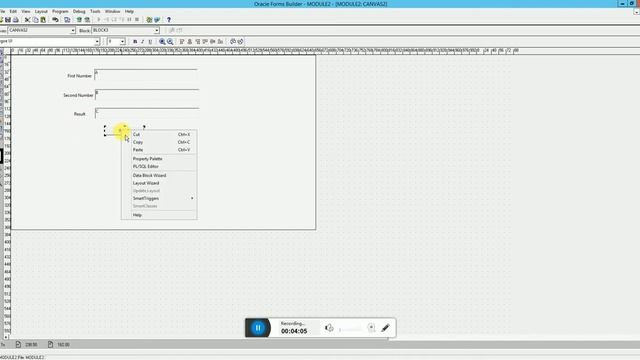Click the Print icon in the toolbar
640x360 pixels.
click(x=16, y=20)
